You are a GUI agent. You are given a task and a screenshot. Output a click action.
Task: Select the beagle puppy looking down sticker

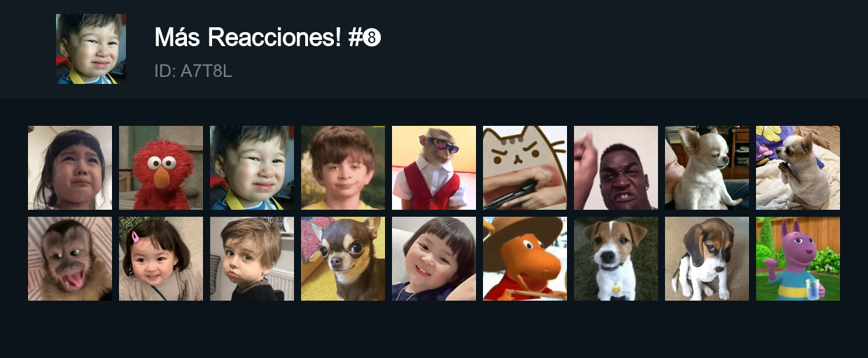click(x=707, y=259)
